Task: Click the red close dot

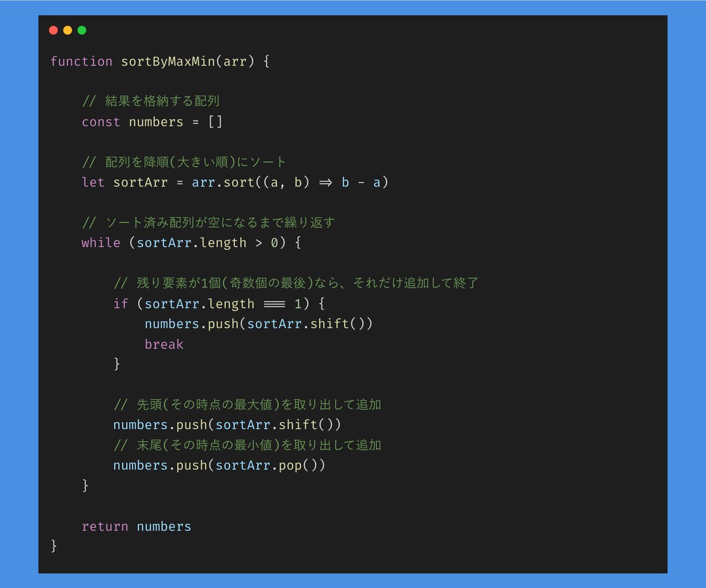Action: [x=54, y=30]
